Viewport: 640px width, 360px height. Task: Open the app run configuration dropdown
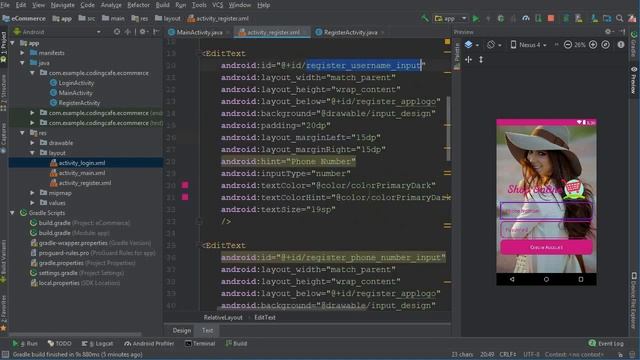point(451,18)
